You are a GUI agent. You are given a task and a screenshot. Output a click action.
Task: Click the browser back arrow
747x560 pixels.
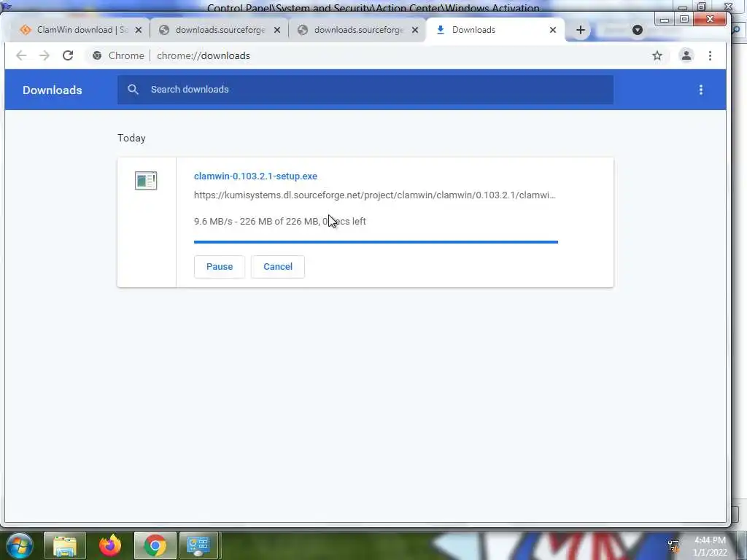[21, 55]
